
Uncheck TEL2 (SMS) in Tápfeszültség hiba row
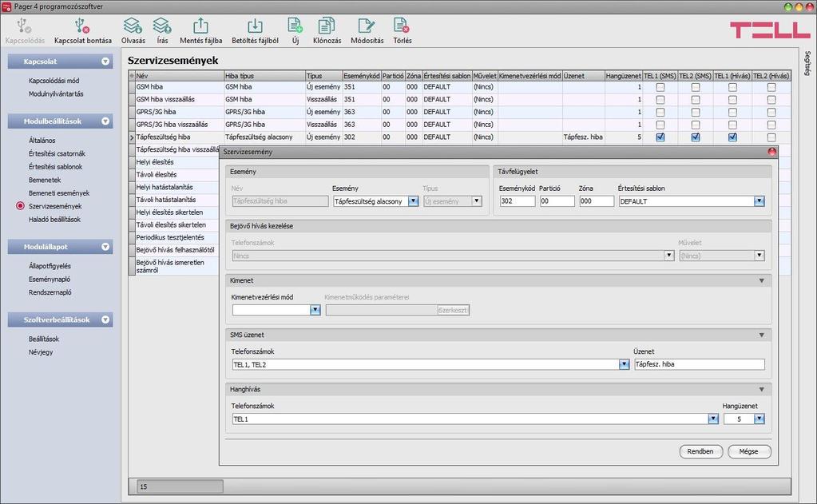pos(695,137)
